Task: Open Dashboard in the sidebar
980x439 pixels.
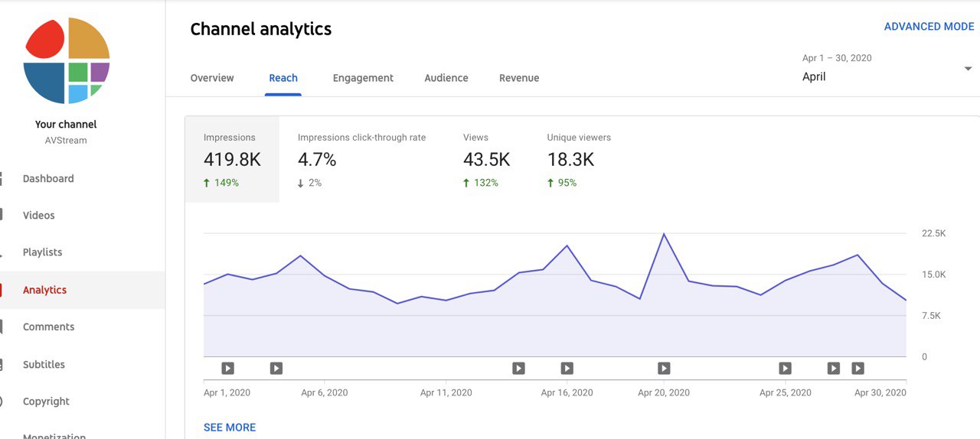Action: point(48,179)
